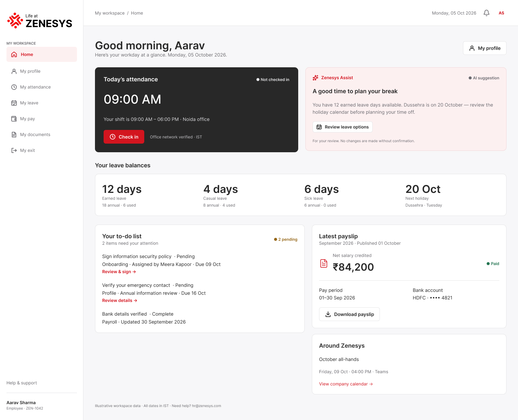Click the My pay wallet icon

point(14,119)
